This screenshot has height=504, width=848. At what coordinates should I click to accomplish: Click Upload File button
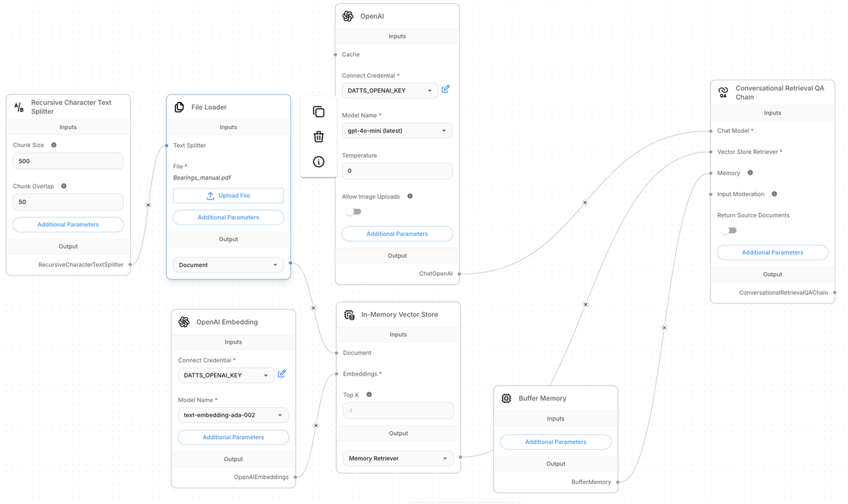(229, 195)
